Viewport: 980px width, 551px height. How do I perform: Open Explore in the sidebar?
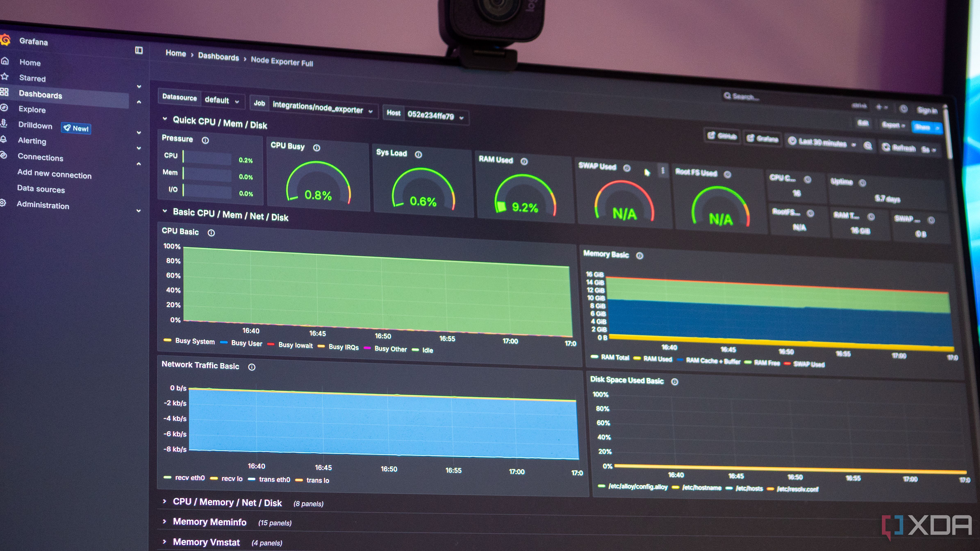coord(32,109)
